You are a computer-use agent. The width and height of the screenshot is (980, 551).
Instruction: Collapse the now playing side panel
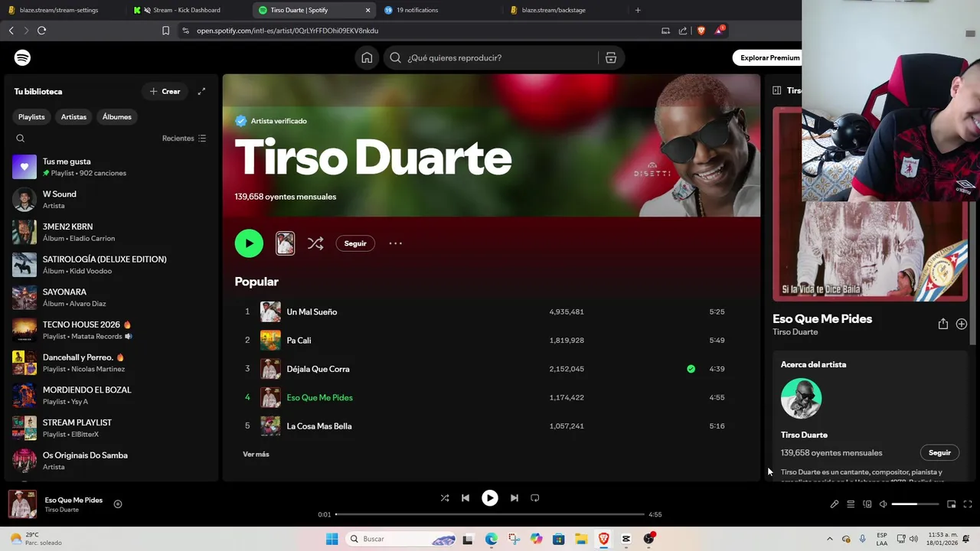[776, 90]
